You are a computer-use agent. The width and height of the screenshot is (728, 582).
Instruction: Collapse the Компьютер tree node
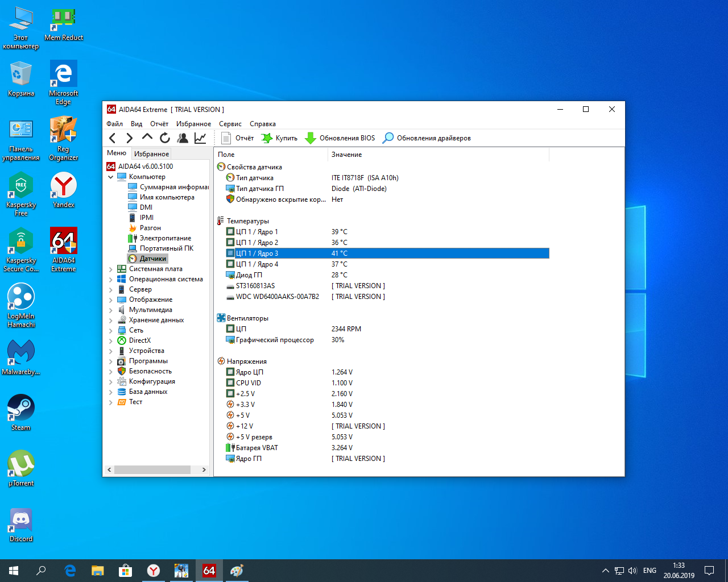[111, 177]
